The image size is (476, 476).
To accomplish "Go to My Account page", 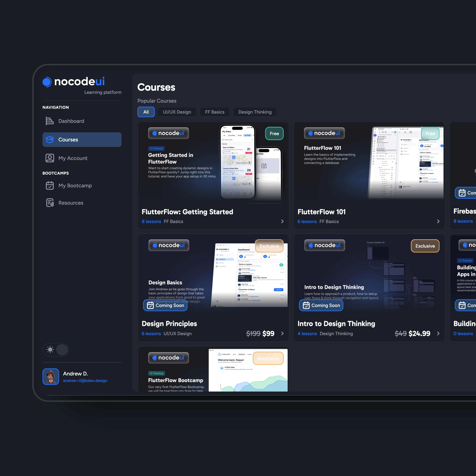I will pyautogui.click(x=82, y=158).
